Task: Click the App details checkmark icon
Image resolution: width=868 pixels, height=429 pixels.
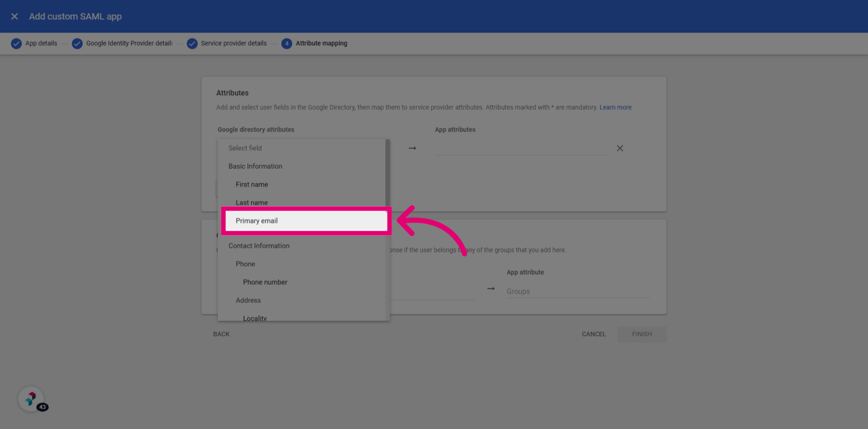Action: (x=16, y=43)
